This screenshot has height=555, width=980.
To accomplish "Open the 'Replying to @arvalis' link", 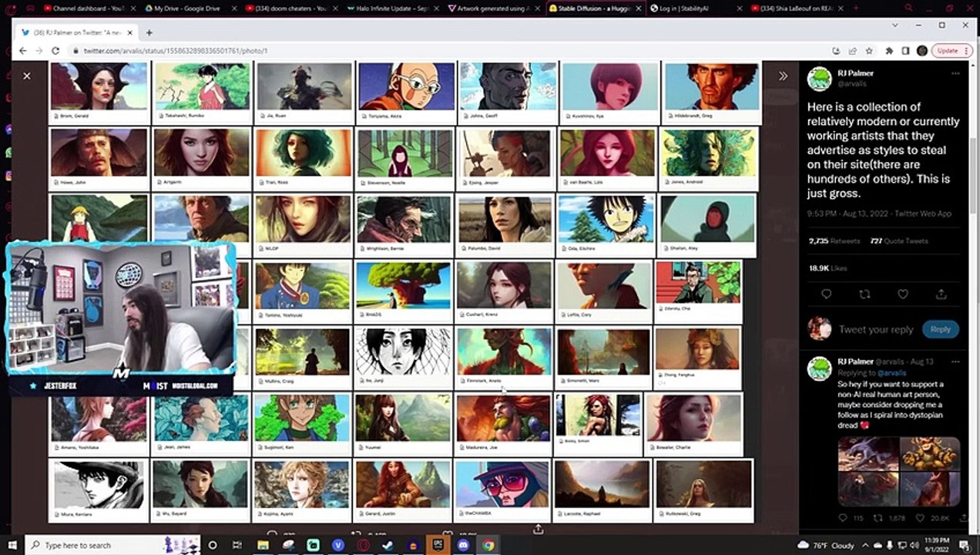I will pyautogui.click(x=891, y=372).
